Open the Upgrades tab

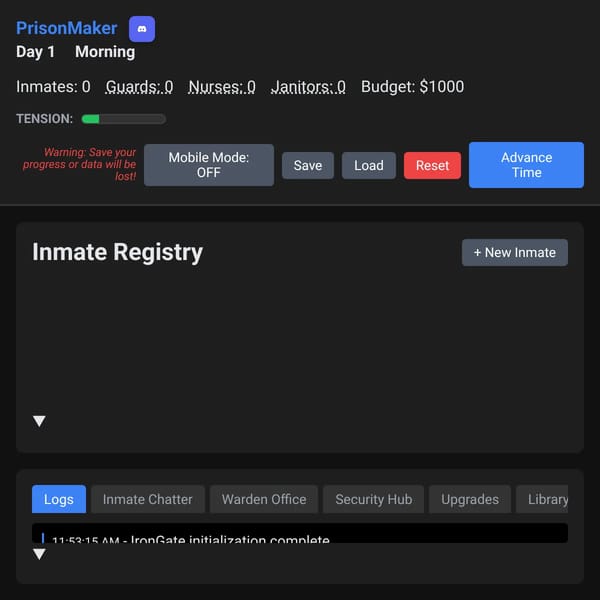point(470,499)
